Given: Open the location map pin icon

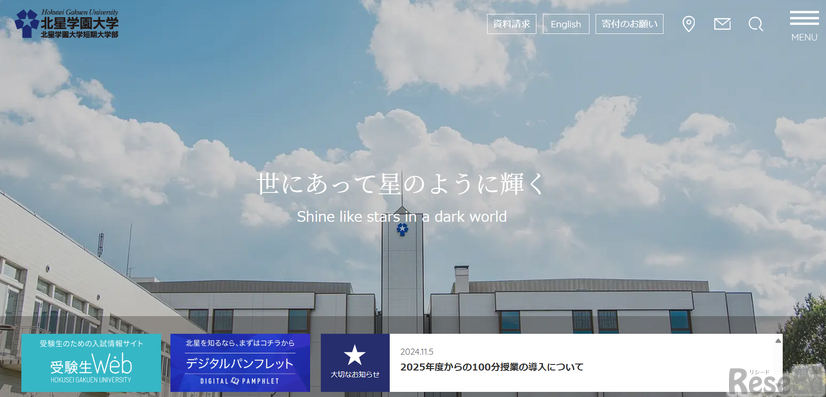Looking at the screenshot, I should coord(689,24).
